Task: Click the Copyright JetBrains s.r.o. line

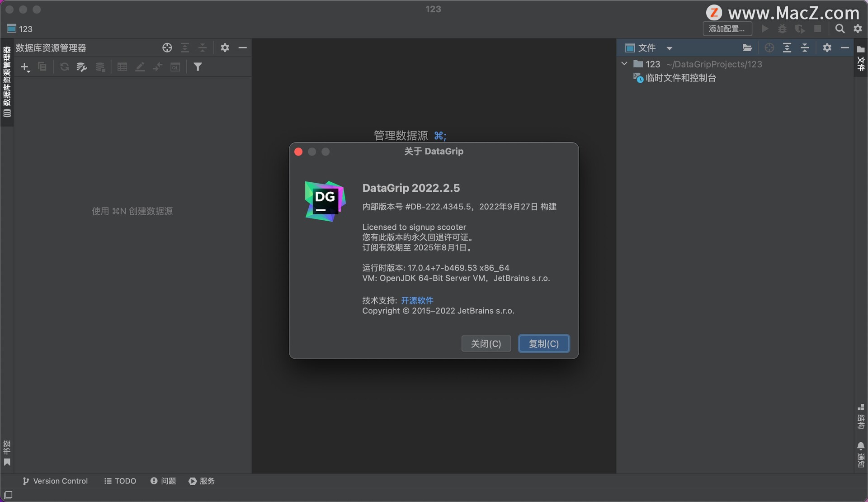Action: [438, 311]
